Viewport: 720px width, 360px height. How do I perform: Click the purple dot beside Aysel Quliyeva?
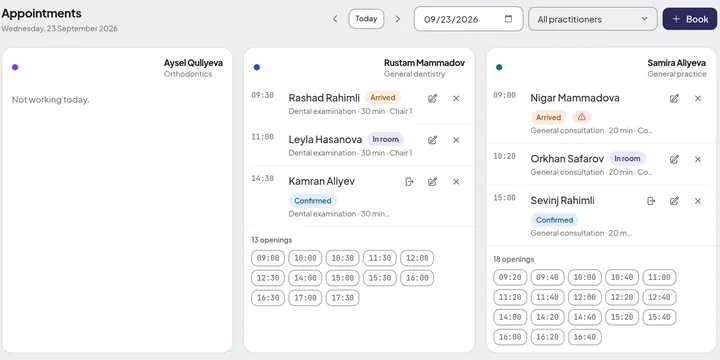[15, 67]
